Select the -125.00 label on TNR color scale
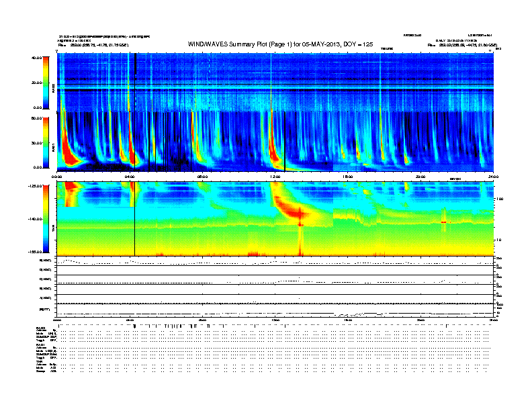This screenshot has height=411, width=532. 35,186
